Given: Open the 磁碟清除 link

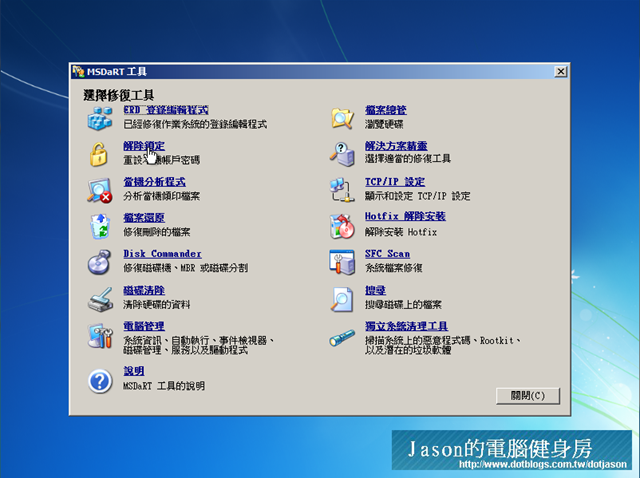Looking at the screenshot, I should (x=144, y=290).
